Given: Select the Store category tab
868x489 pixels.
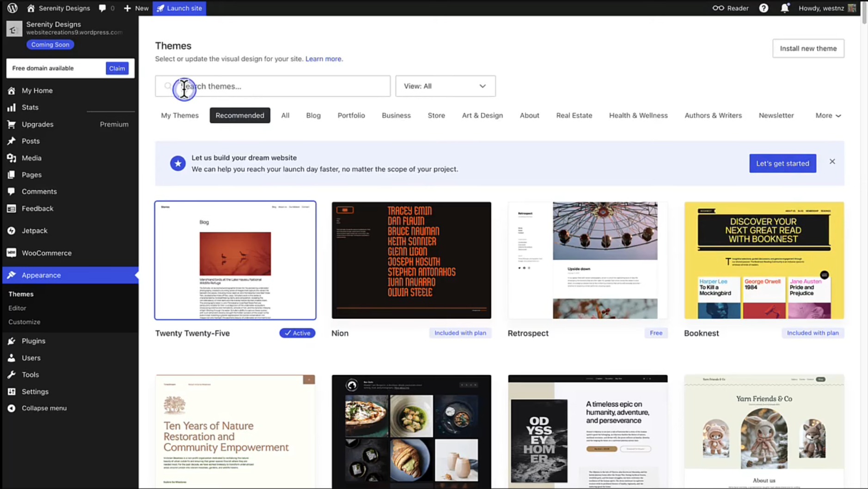Looking at the screenshot, I should (x=436, y=115).
